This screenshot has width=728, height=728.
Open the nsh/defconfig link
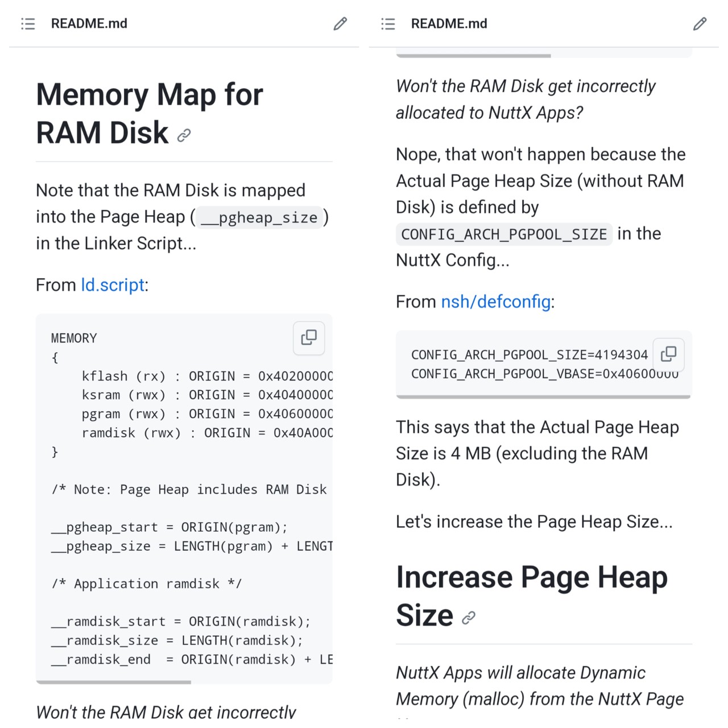(x=495, y=301)
